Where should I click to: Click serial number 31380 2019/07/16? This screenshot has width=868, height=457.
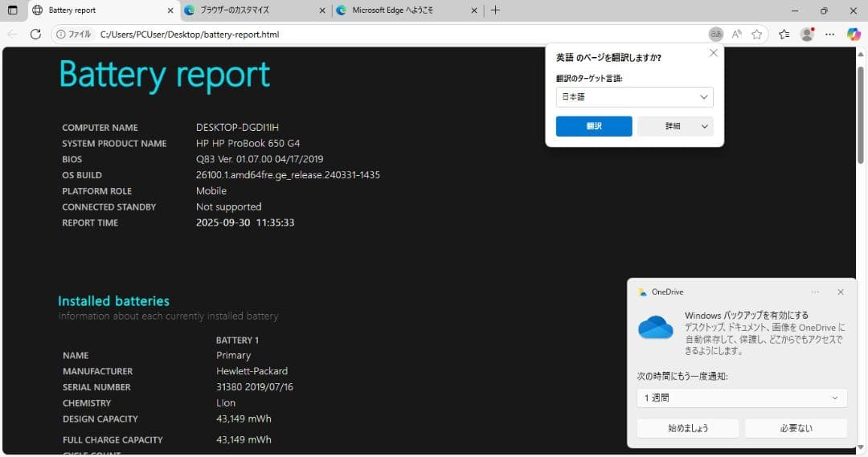(255, 387)
